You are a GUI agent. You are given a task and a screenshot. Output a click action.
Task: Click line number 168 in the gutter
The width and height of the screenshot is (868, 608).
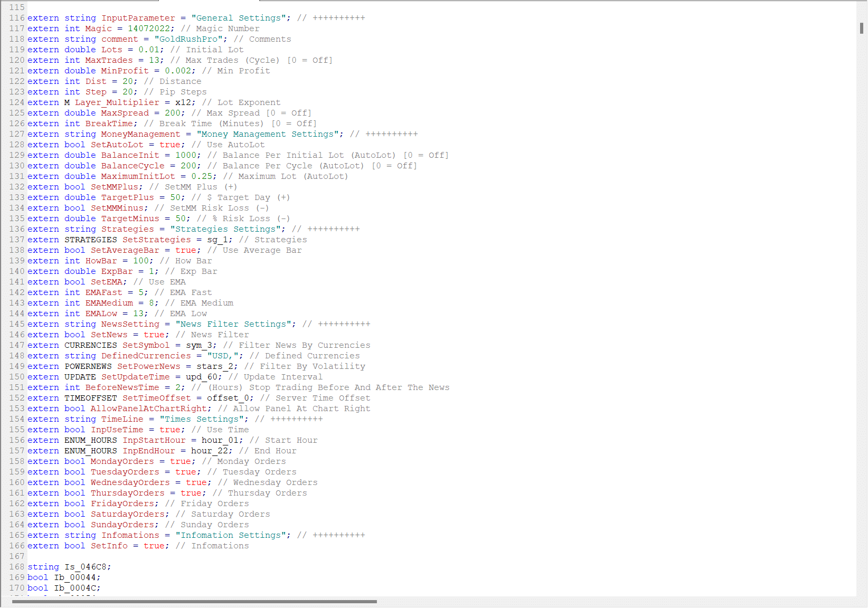16,567
